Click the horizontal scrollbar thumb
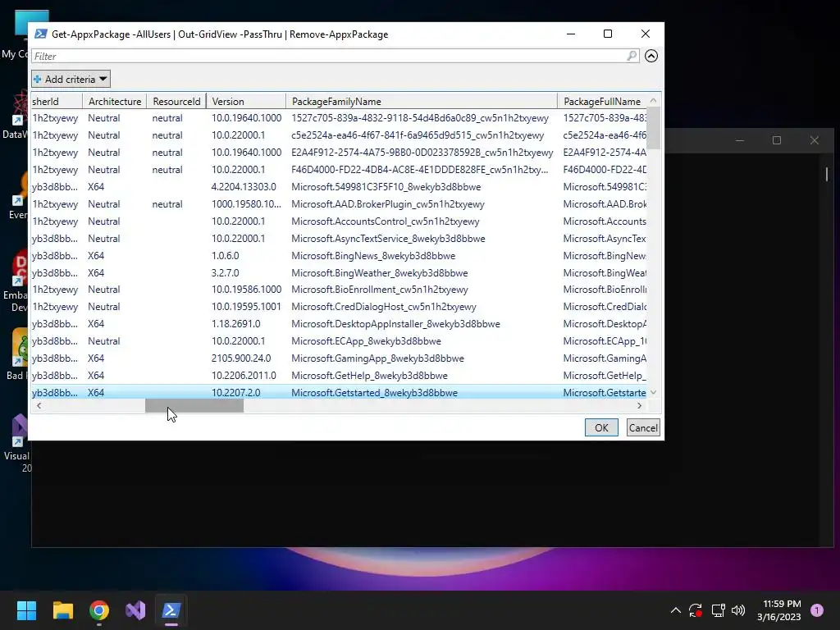Viewport: 840px width, 630px height. (194, 406)
